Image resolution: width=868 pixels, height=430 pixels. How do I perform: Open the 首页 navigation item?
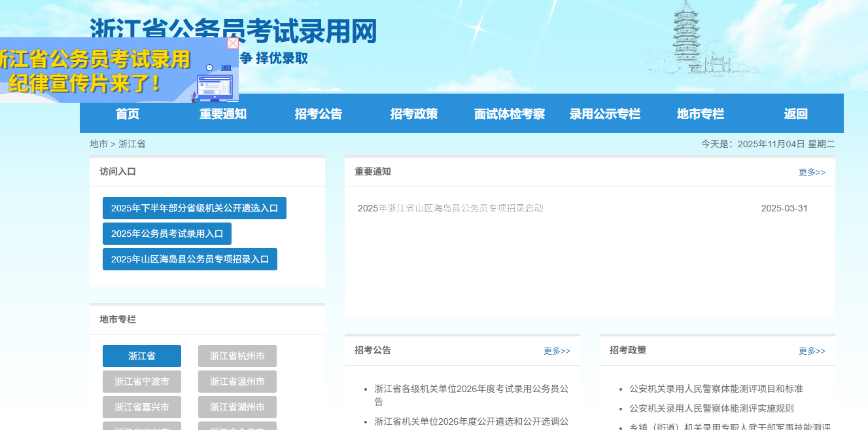coord(127,113)
